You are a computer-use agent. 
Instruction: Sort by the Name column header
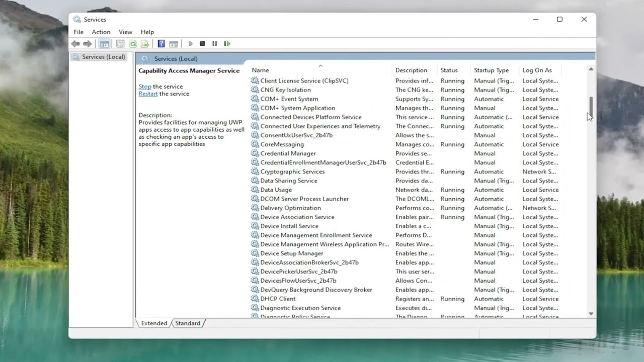coord(320,70)
